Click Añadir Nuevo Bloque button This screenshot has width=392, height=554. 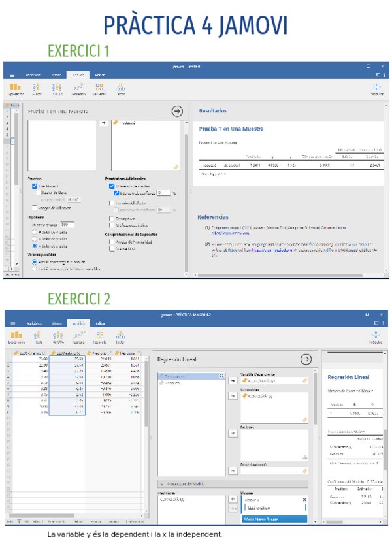[x=274, y=519]
